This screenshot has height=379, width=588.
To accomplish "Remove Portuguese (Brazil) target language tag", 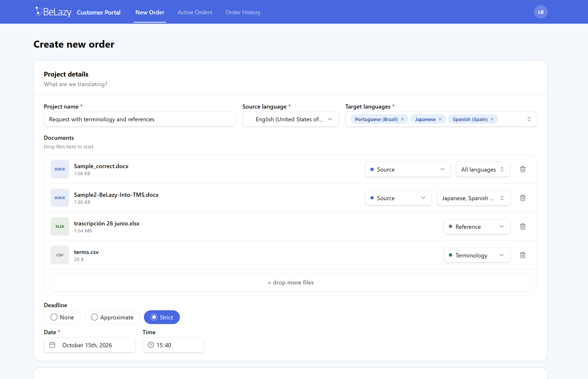I will 402,119.
